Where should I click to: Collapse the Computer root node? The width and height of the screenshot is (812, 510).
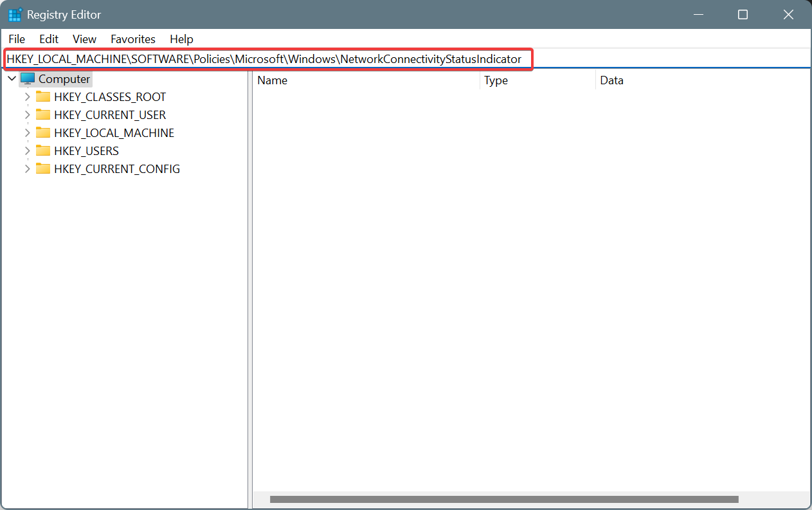[12, 78]
